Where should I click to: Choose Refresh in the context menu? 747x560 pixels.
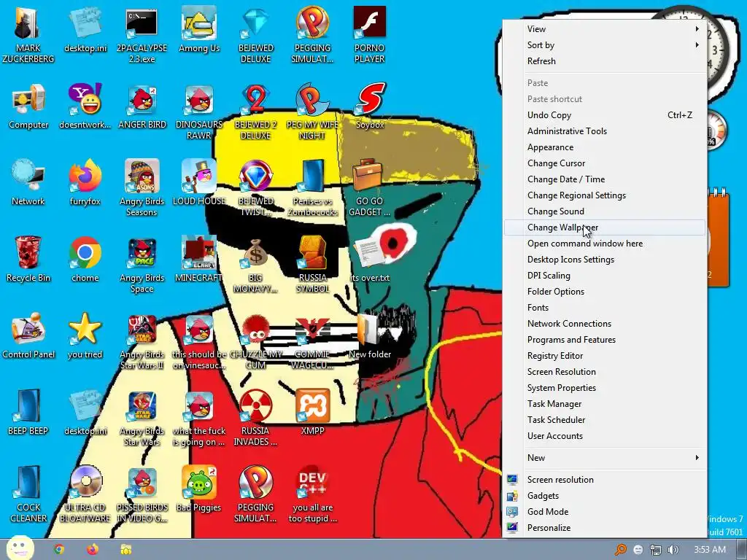click(x=605, y=61)
